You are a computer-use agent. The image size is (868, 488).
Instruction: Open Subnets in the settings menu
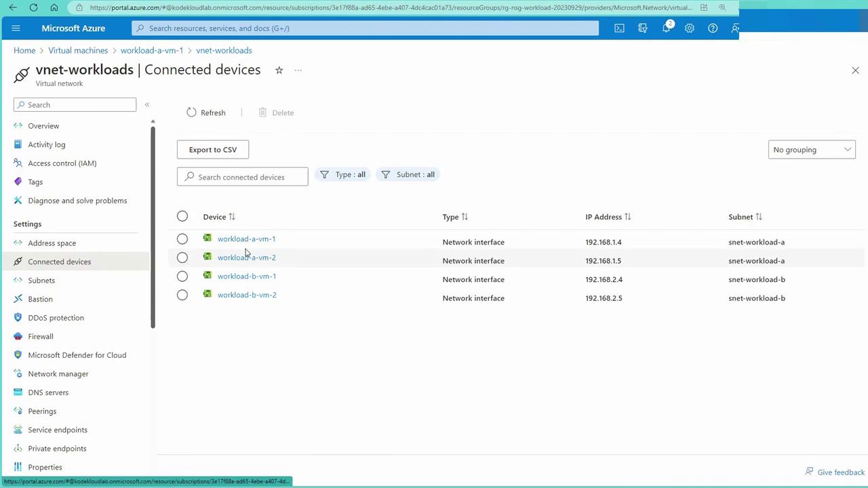pos(41,281)
